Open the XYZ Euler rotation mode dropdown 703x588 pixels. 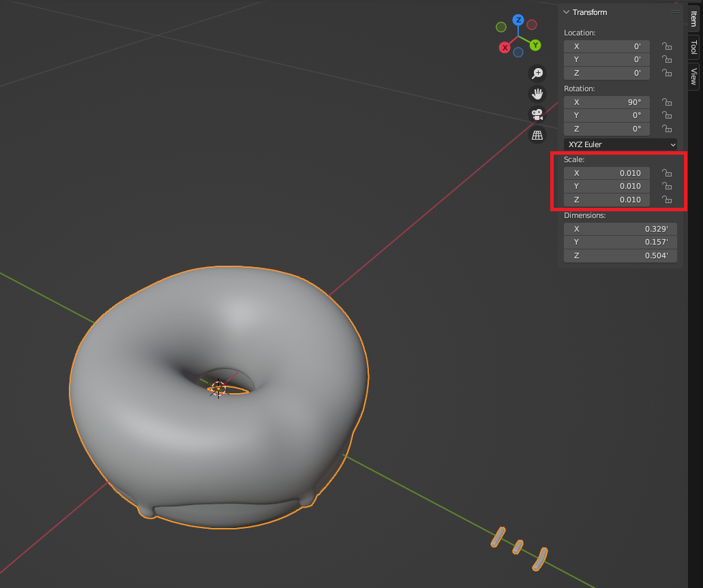[620, 144]
